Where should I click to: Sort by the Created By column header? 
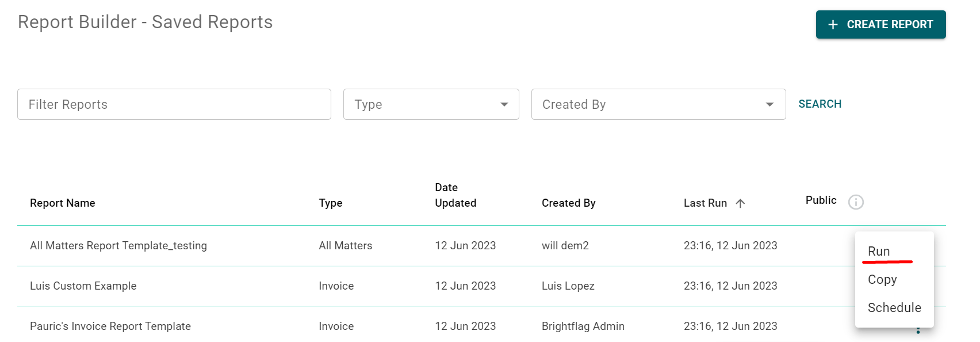[x=569, y=203]
